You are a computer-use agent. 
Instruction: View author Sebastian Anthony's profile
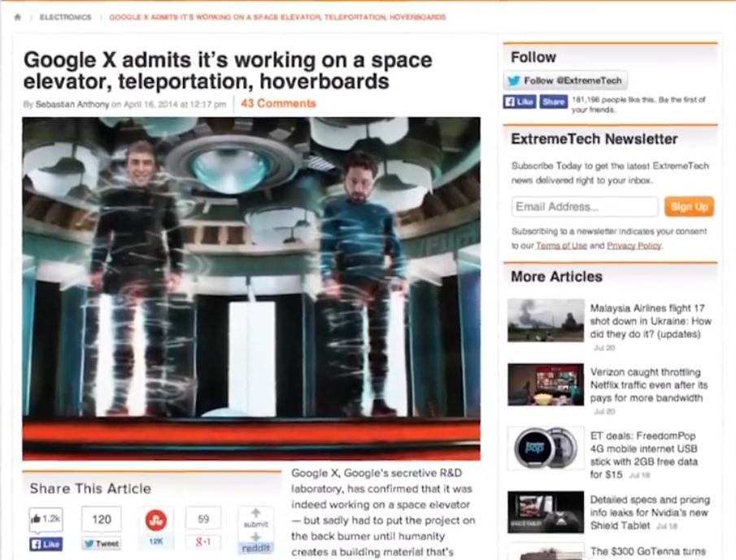72,104
